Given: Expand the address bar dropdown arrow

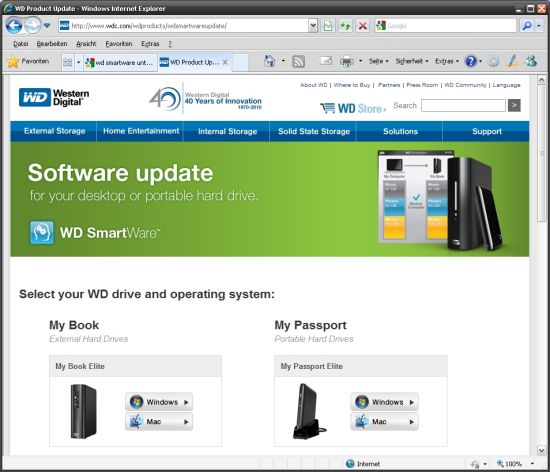Looking at the screenshot, I should point(313,26).
